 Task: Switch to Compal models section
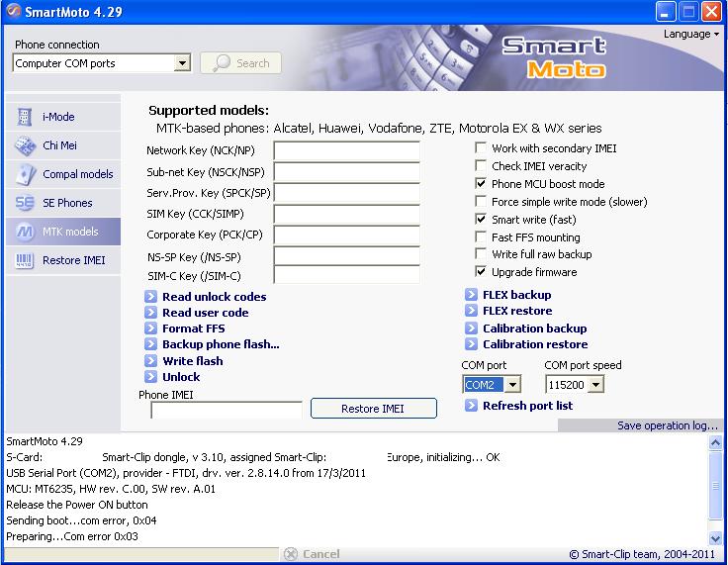coord(63,174)
